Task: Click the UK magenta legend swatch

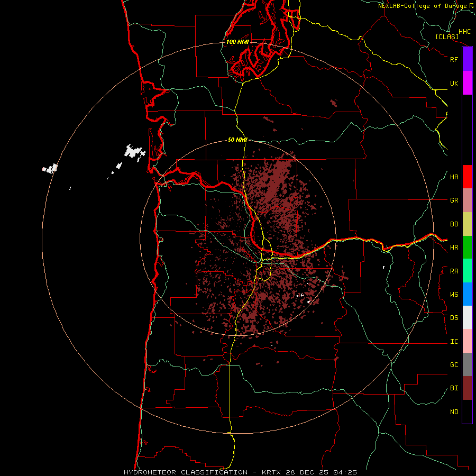Action: click(467, 83)
